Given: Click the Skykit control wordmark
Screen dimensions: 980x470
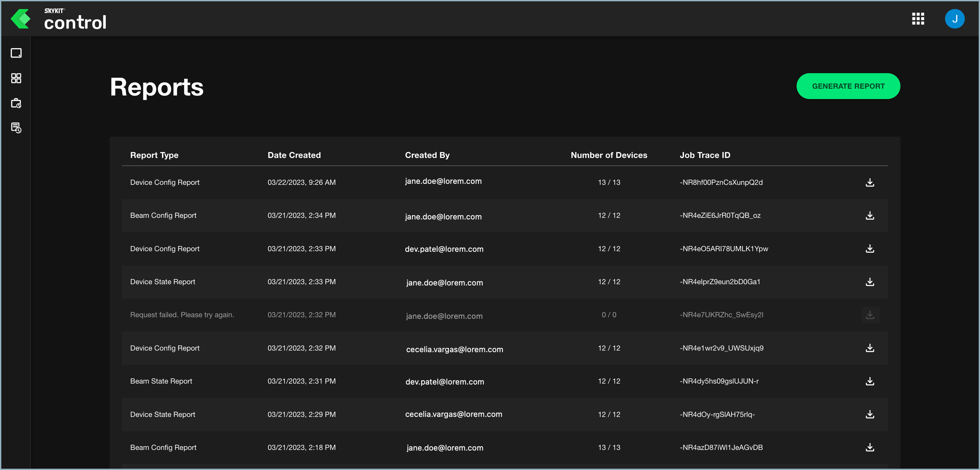Looking at the screenshot, I should pyautogui.click(x=75, y=19).
